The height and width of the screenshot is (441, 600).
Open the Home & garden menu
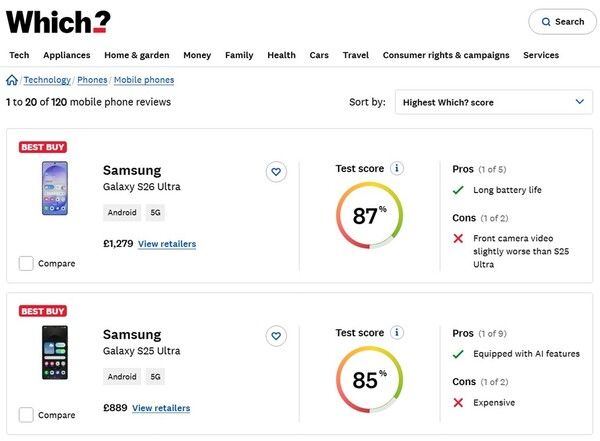[137, 55]
